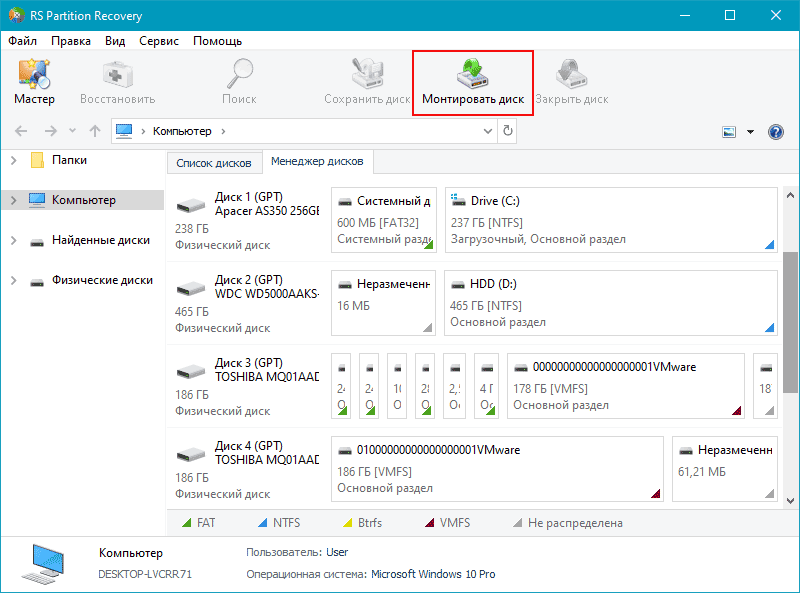Viewport: 800px width, 593px height.
Task: Click the view mode picture icon
Action: point(729,132)
